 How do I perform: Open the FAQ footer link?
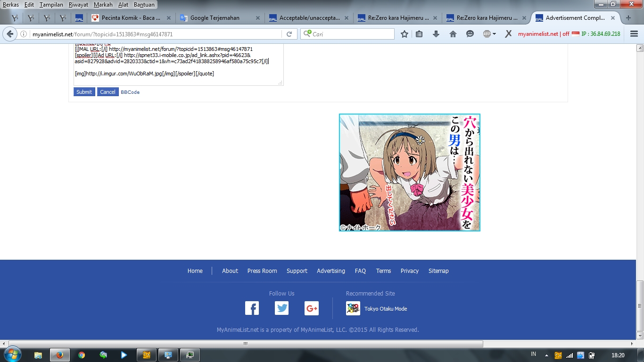point(360,271)
